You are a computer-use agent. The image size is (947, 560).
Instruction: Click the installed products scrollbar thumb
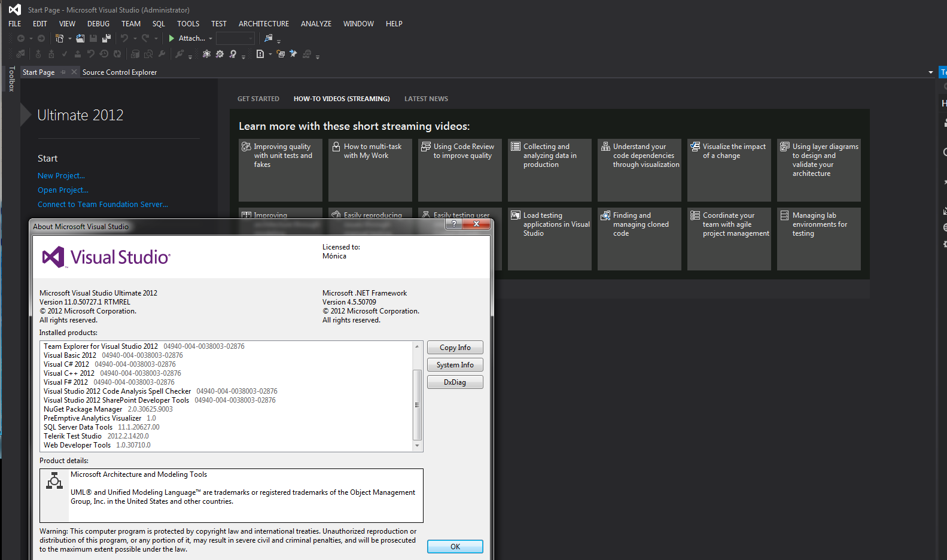pos(417,405)
